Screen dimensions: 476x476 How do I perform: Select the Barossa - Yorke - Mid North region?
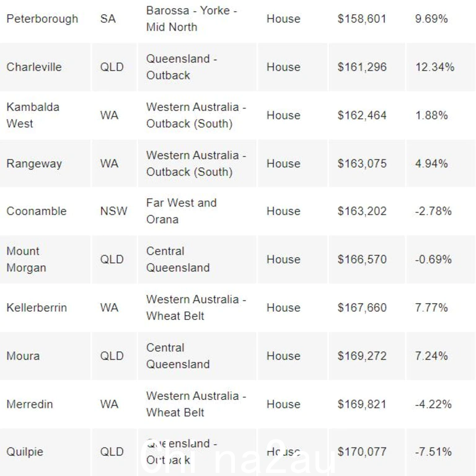pyautogui.click(x=192, y=19)
